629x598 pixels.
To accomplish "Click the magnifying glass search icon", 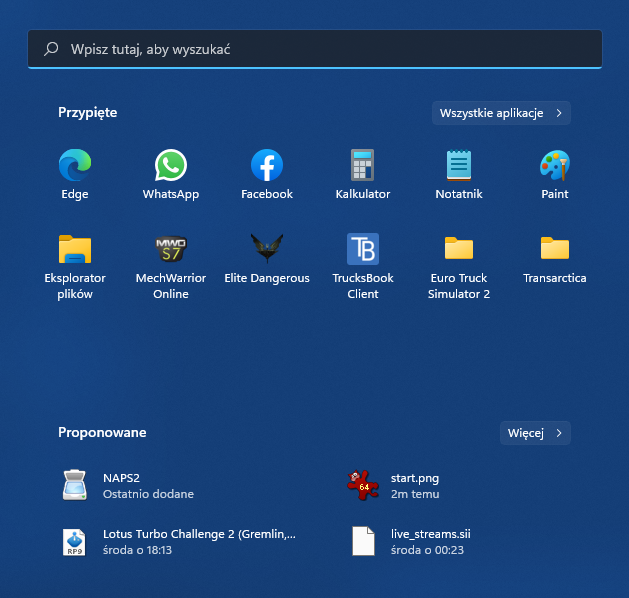I will [51, 49].
